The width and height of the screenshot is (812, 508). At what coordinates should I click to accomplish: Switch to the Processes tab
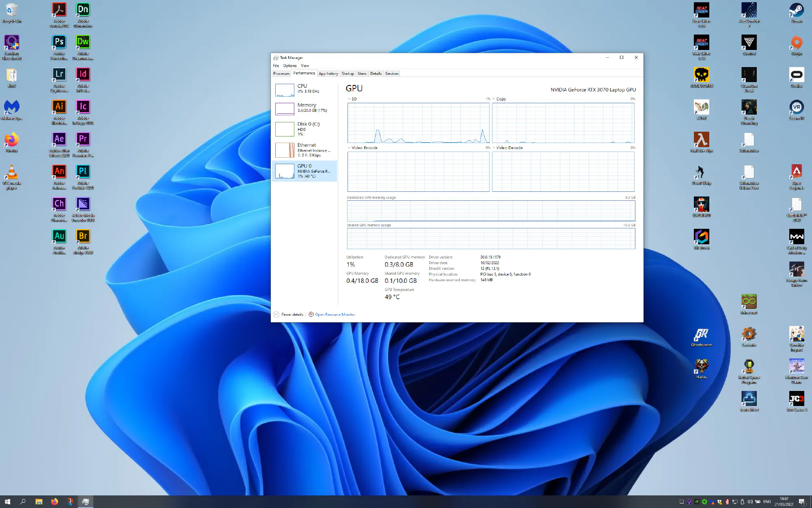[x=281, y=74]
